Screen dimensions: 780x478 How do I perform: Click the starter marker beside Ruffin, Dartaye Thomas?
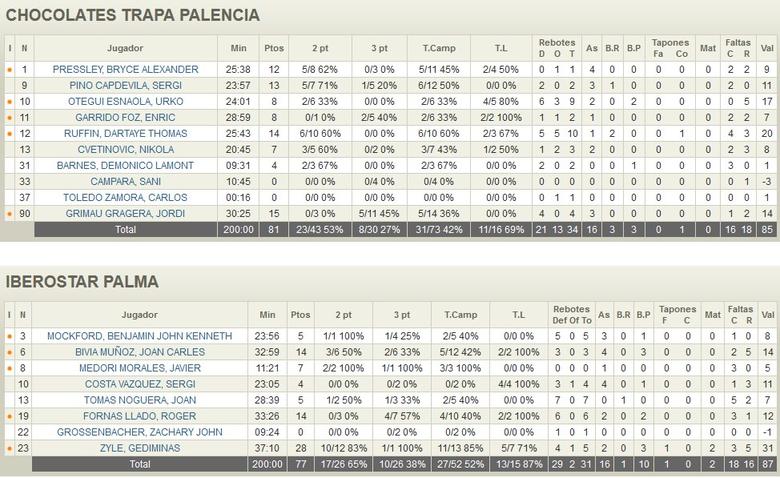pos(10,134)
